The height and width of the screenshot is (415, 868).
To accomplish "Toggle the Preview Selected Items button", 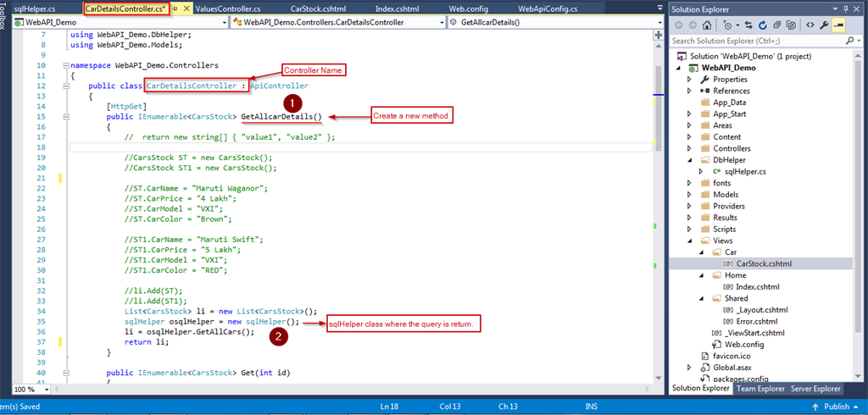I will click(839, 25).
